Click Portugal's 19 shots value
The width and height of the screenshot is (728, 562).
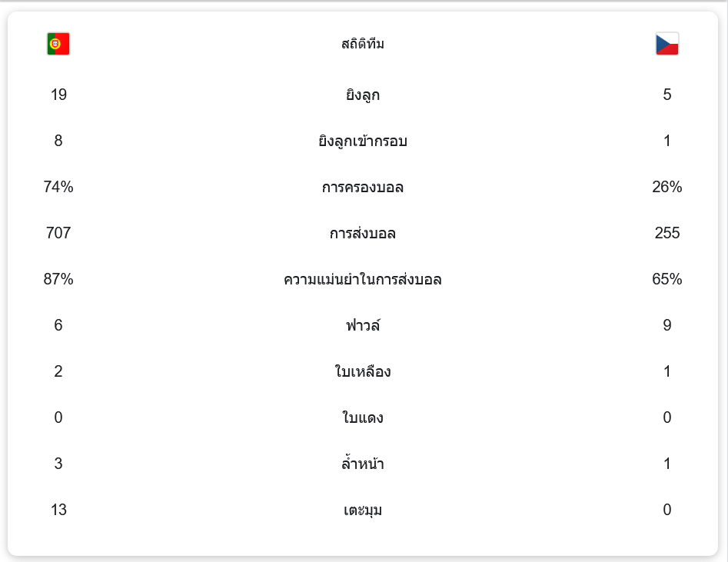click(58, 95)
